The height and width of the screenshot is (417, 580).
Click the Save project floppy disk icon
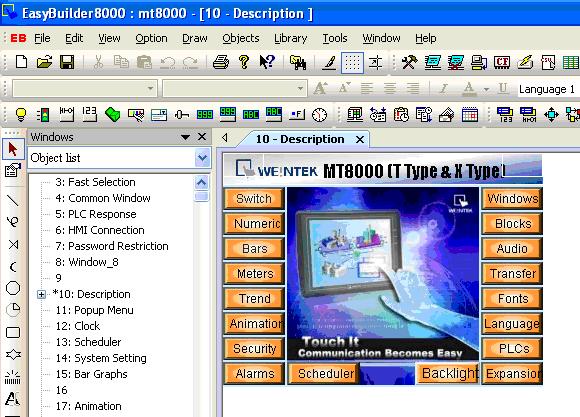[67, 62]
